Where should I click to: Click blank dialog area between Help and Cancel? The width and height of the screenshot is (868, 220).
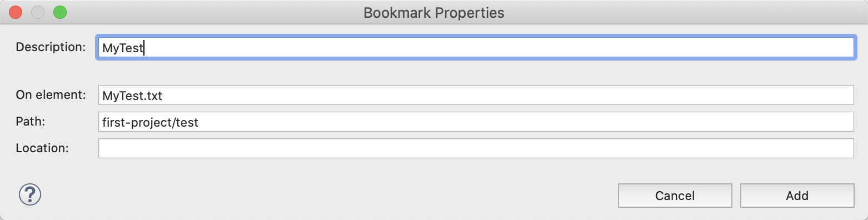click(328, 195)
